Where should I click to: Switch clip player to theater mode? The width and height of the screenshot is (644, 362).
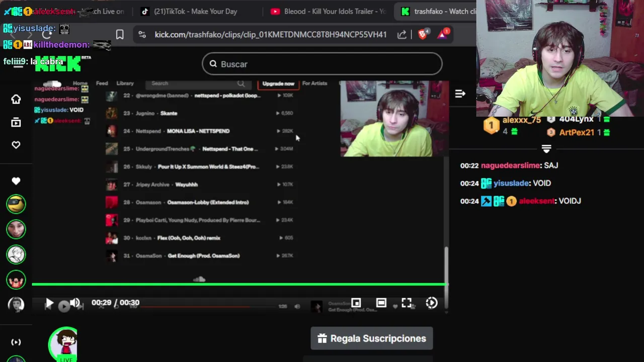pos(381,303)
